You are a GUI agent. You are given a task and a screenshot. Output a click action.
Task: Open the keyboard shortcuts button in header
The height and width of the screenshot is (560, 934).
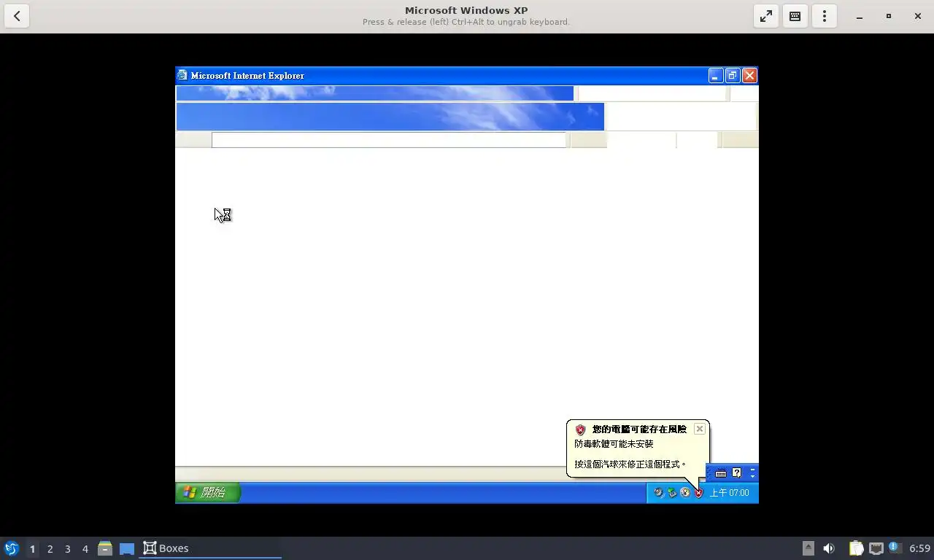[x=795, y=16]
